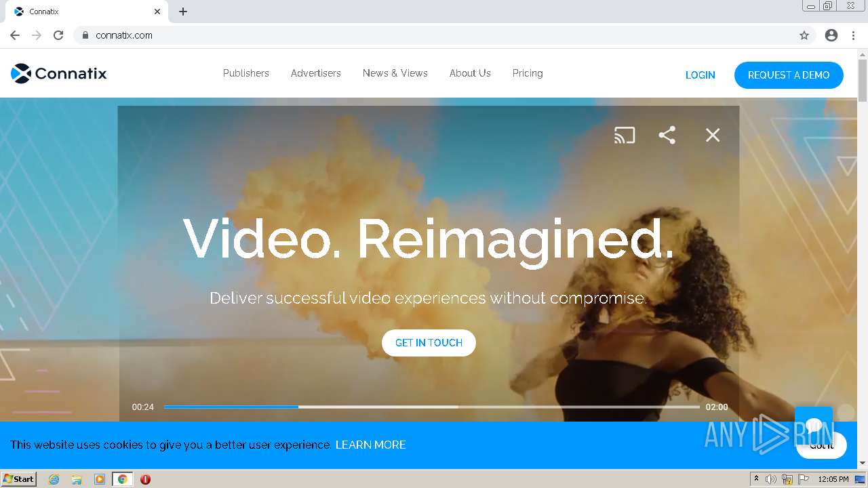868x488 pixels.
Task: Open the network tray icon
Action: point(787,479)
